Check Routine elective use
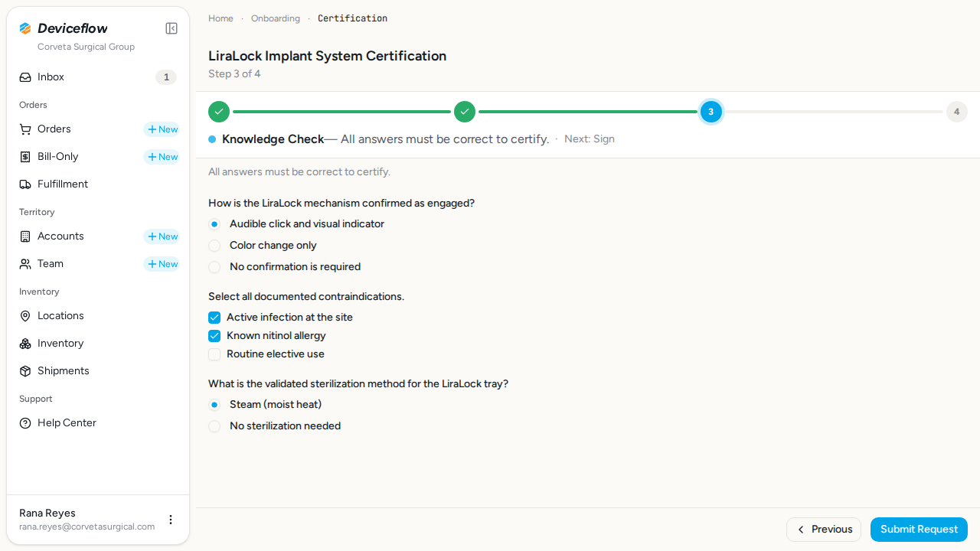The width and height of the screenshot is (980, 551). [x=214, y=354]
